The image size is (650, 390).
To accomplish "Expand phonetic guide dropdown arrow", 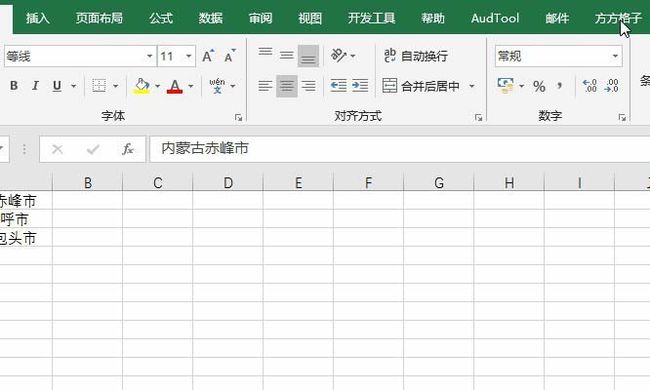I will coord(233,86).
